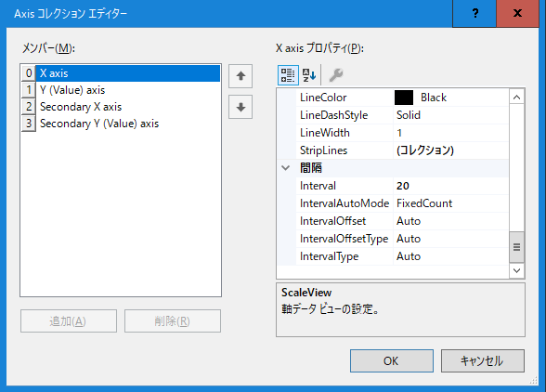Sort properties alphabetically
The image size is (546, 392).
pos(309,75)
